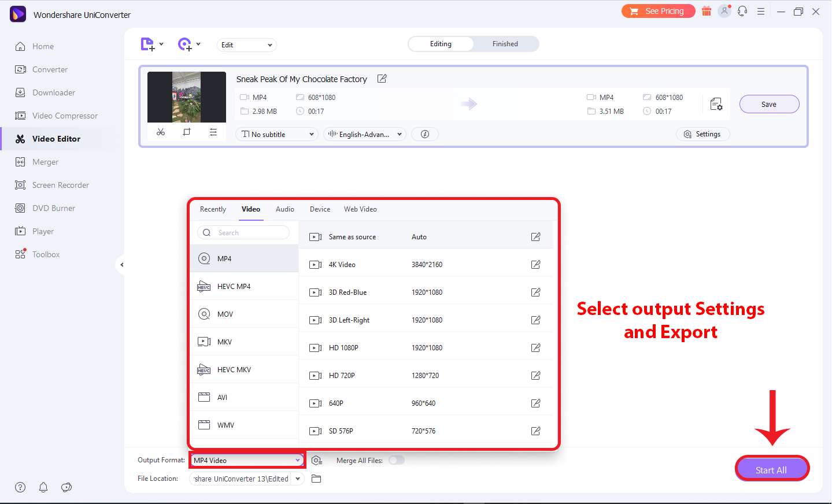Expand the Add Files dropdown arrow
This screenshot has height=504, width=832.
[161, 44]
